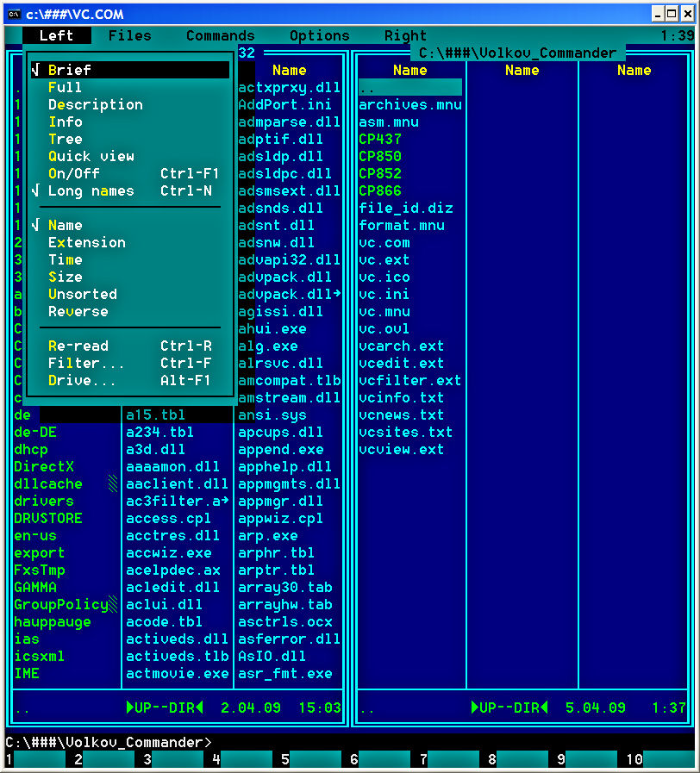Switch left panel to Description mode
The width and height of the screenshot is (700, 773).
(x=130, y=104)
